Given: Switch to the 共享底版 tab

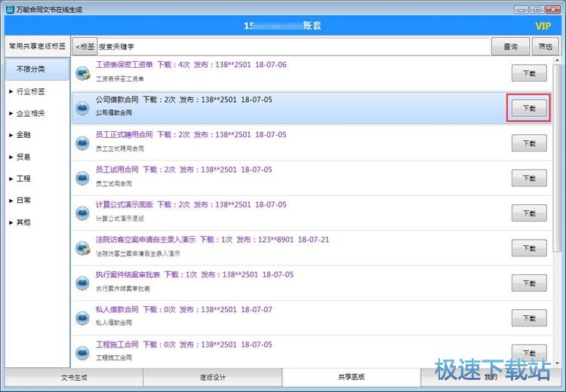Looking at the screenshot, I should (x=351, y=377).
